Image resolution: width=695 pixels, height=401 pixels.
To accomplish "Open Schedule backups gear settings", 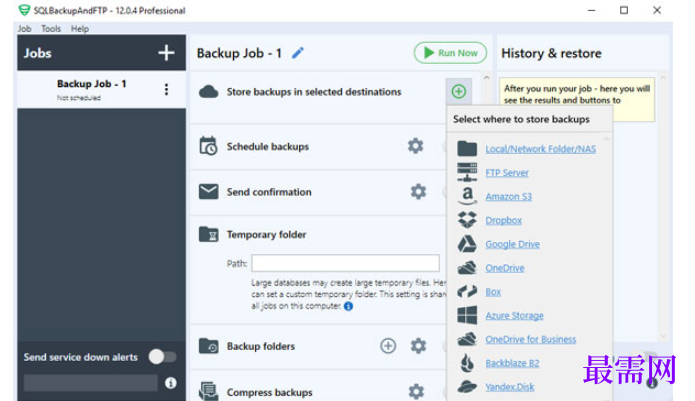I will 415,146.
